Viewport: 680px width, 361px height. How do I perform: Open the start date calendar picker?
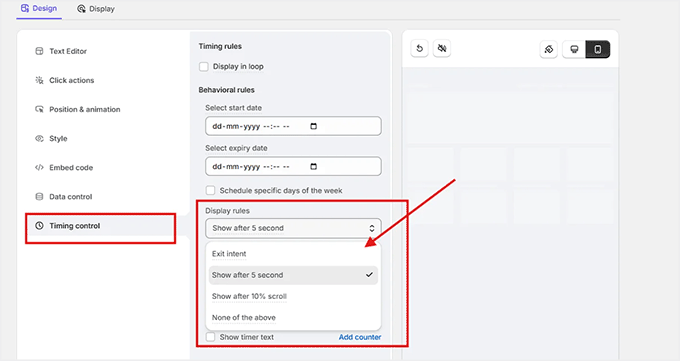(314, 126)
